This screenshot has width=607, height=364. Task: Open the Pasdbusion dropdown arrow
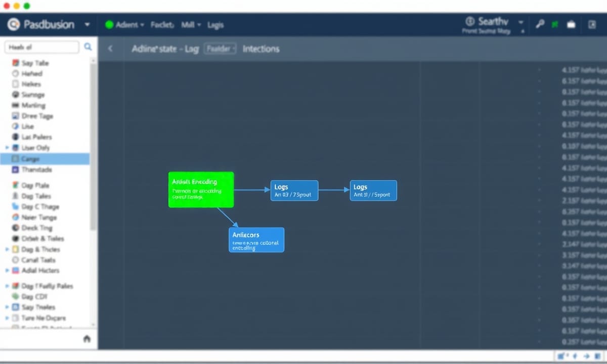click(87, 24)
